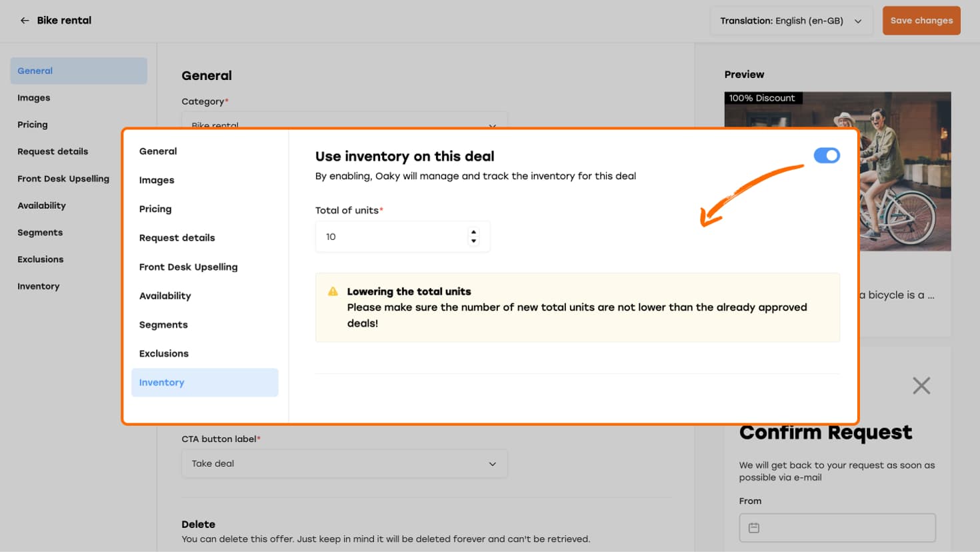The height and width of the screenshot is (552, 980).
Task: Click the Save changes button
Action: pyautogui.click(x=921, y=21)
